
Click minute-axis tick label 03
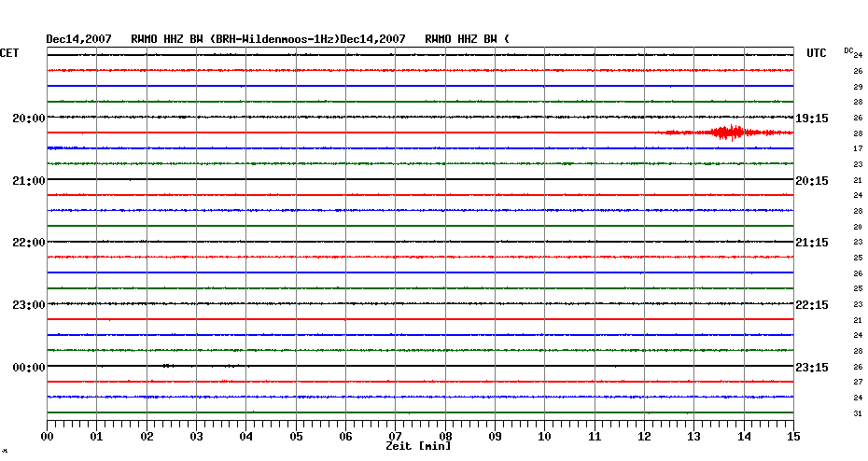197,437
